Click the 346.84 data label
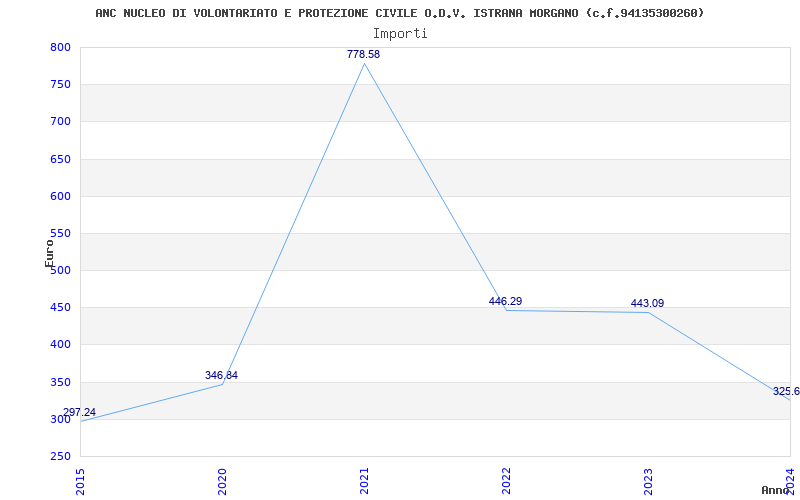The width and height of the screenshot is (800, 500). tap(221, 376)
